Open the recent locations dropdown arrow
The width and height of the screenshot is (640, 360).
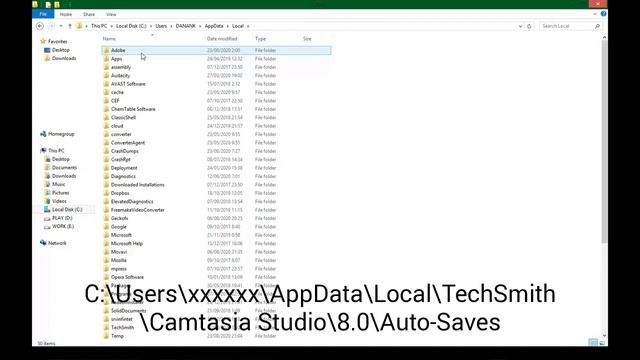[61, 26]
